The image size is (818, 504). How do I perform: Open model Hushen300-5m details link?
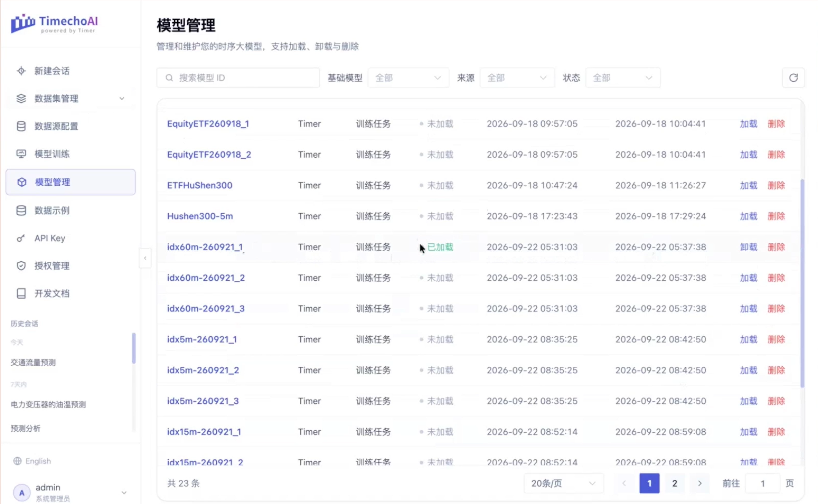point(200,216)
